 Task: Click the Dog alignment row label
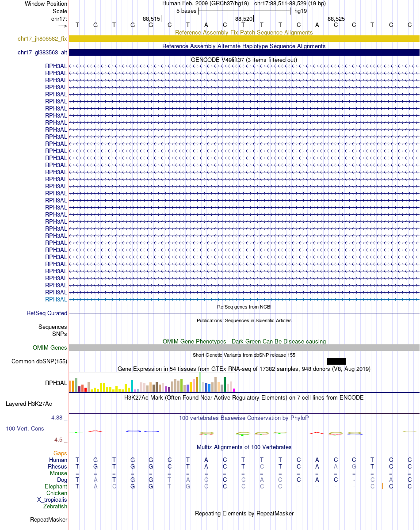(62, 480)
